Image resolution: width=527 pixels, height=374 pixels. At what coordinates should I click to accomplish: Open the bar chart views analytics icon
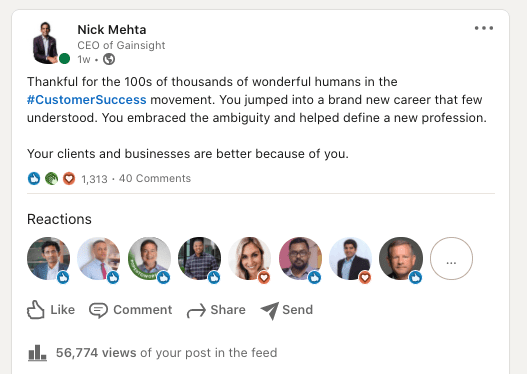pos(37,353)
